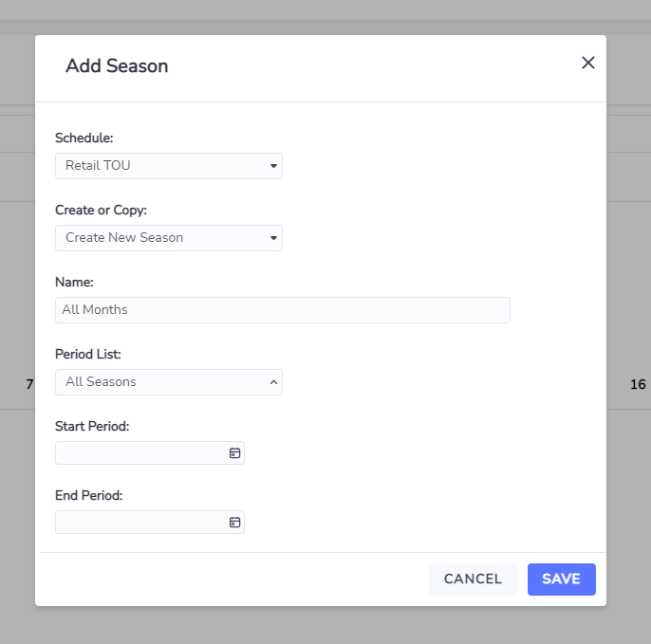The height and width of the screenshot is (644, 651).
Task: Click into the Start Period date field
Action: [150, 452]
